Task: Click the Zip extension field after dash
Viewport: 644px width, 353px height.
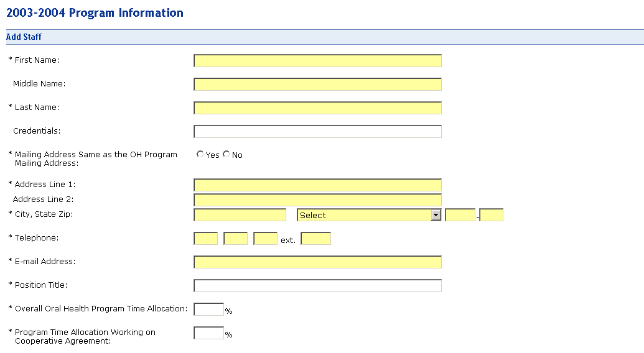Action: [x=492, y=215]
